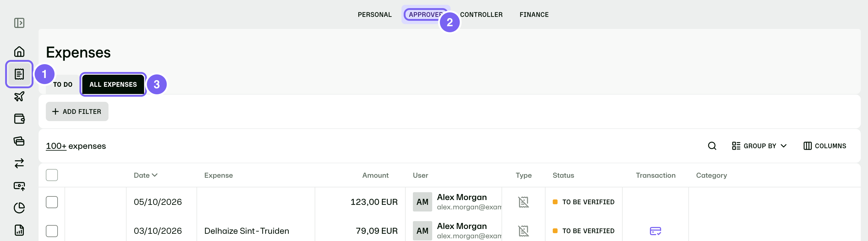
Task: Switch to the Finance tab
Action: (534, 14)
